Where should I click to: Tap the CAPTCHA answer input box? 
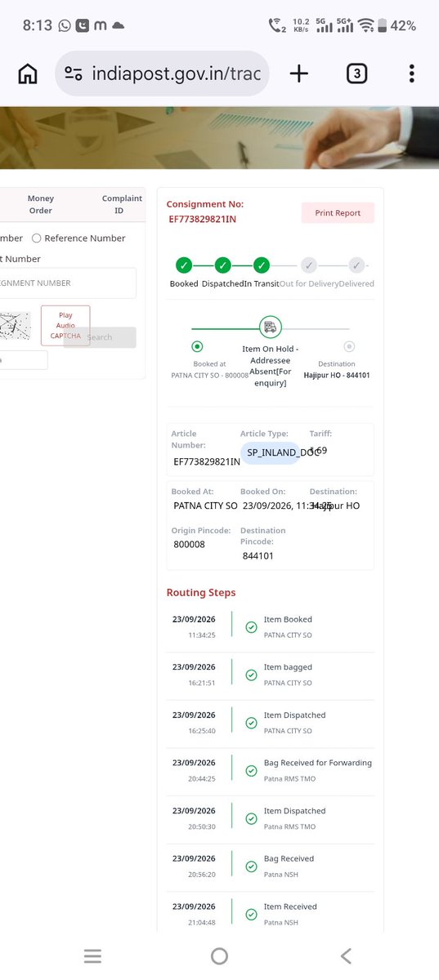[x=24, y=360]
